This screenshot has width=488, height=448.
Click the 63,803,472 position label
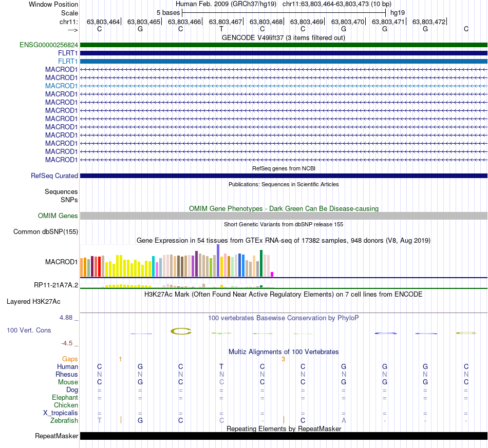tap(429, 22)
